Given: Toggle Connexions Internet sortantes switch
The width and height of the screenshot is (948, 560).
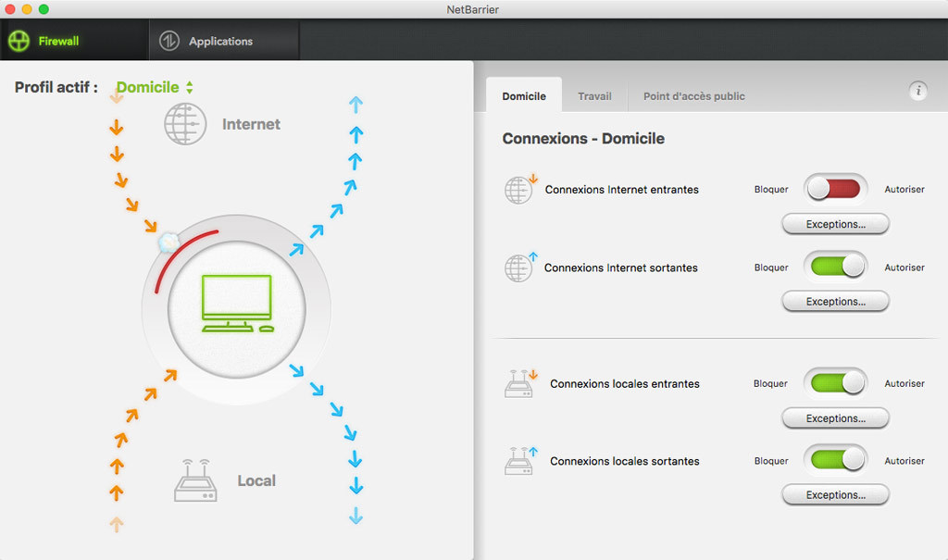Looking at the screenshot, I should (x=836, y=267).
